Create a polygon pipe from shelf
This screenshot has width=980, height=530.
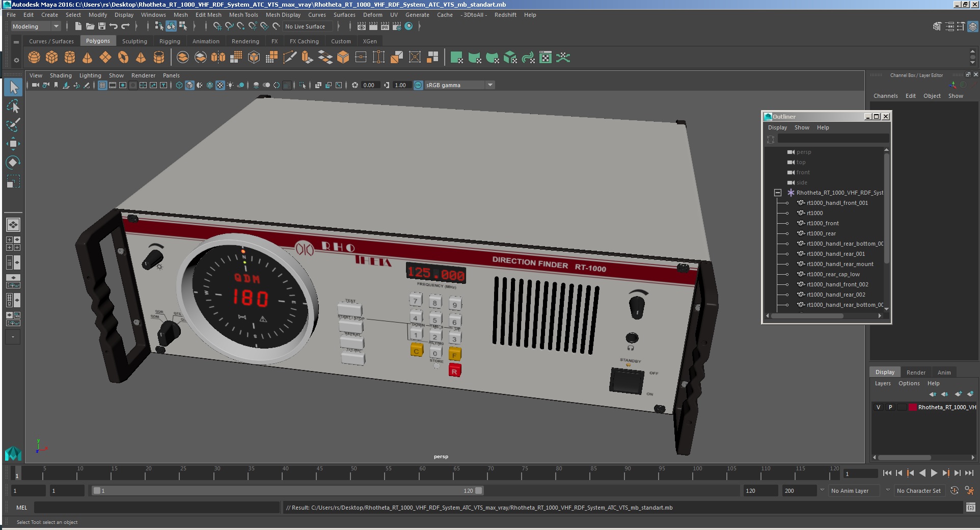[159, 58]
